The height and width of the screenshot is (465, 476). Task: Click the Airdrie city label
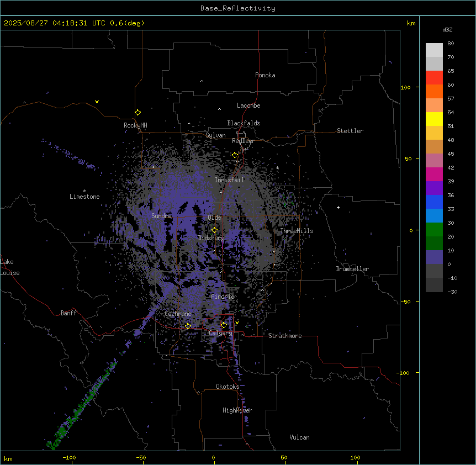(223, 297)
